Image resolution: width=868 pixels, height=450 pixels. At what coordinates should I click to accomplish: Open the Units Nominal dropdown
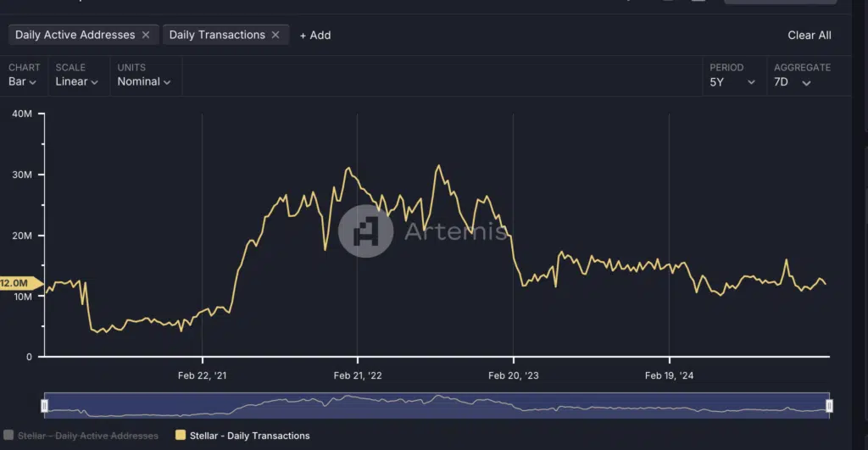[144, 82]
